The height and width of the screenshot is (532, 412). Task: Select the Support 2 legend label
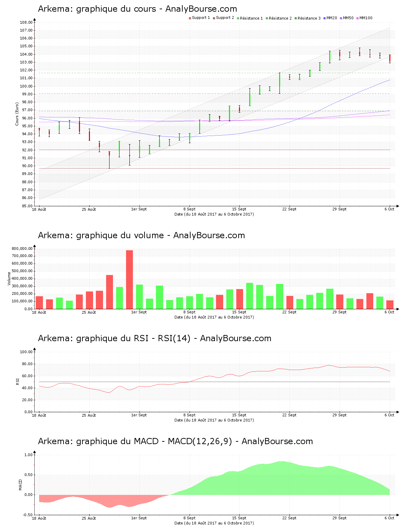[x=225, y=18]
